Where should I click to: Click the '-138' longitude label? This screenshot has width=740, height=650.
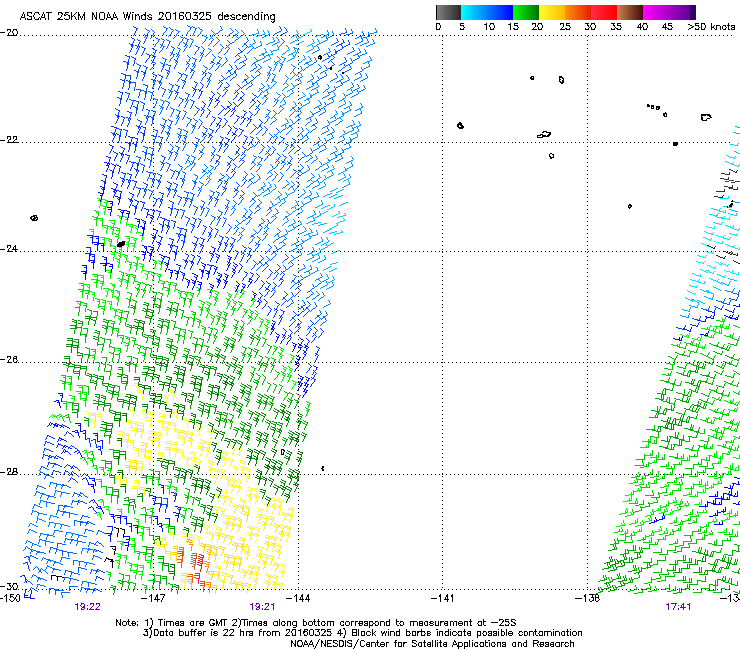(x=587, y=598)
